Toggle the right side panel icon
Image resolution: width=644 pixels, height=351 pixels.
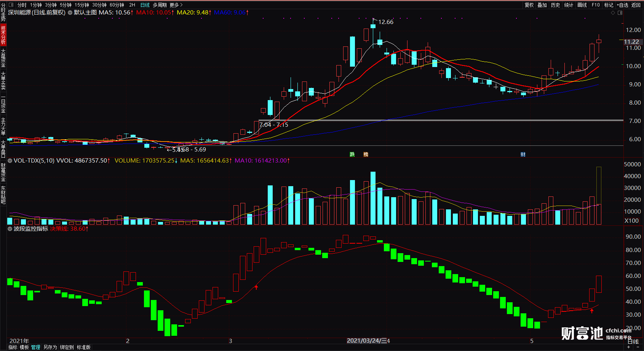click(x=620, y=13)
